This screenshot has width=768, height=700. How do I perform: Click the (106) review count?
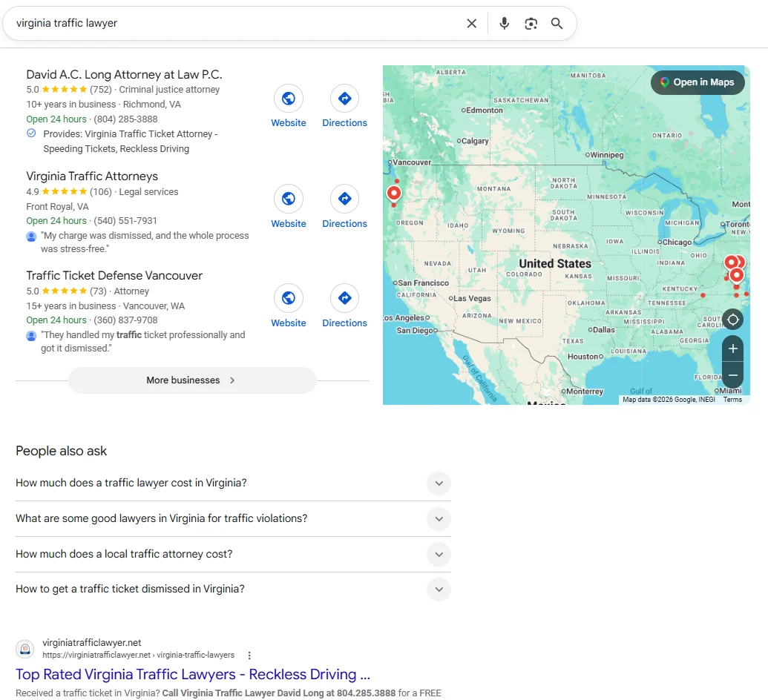[101, 192]
